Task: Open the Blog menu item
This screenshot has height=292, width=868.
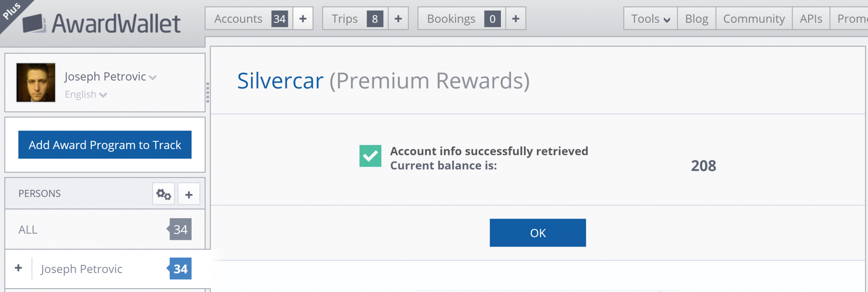Action: (696, 19)
